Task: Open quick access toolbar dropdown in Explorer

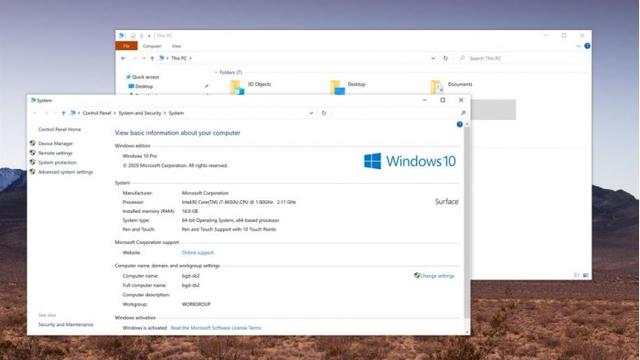Action: click(149, 36)
